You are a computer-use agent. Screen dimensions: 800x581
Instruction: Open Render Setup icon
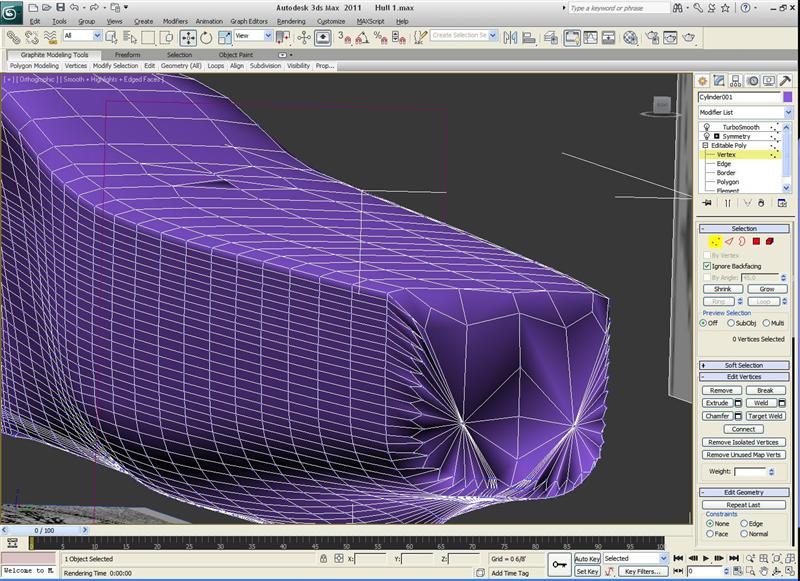click(652, 37)
